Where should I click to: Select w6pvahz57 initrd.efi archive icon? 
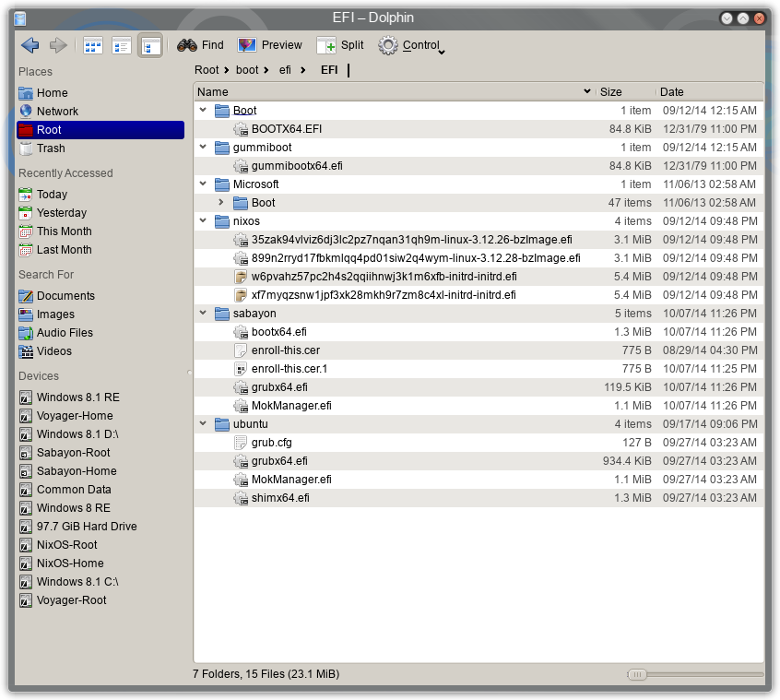[241, 277]
